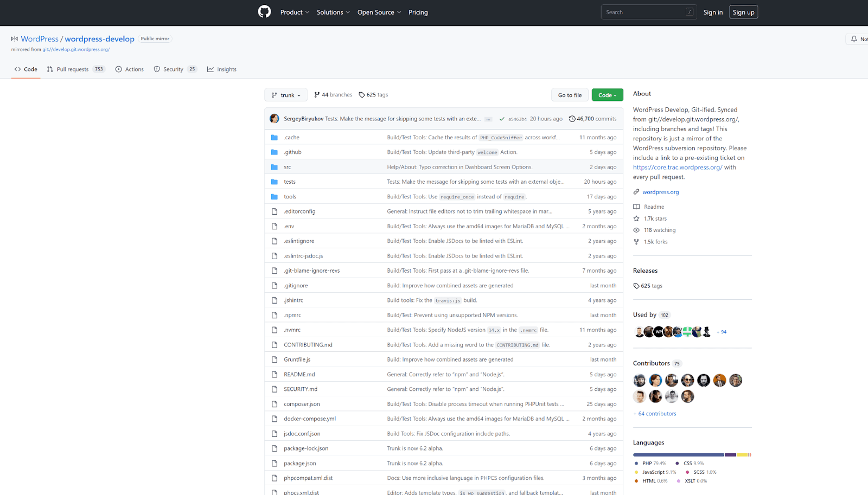
Task: Click the notifications bell icon
Action: [854, 39]
